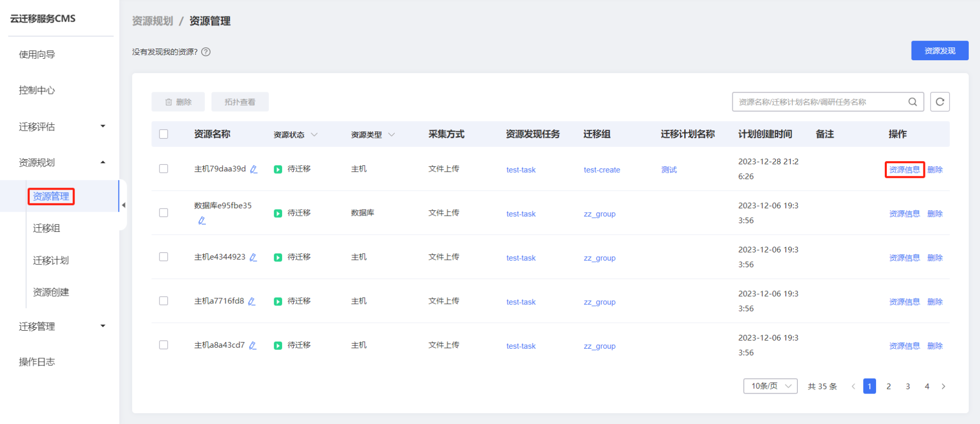
Task: Check the box for 主机e4344923
Action: 164,257
